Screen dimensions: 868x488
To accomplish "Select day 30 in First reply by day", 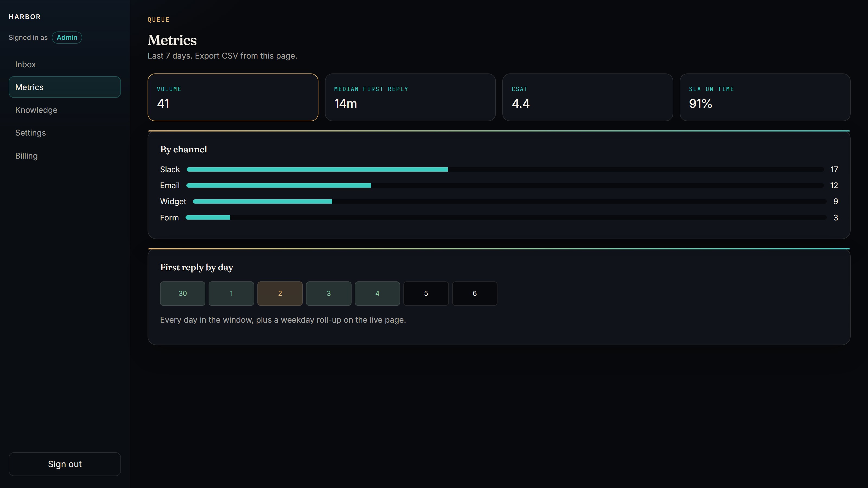I will pos(183,293).
